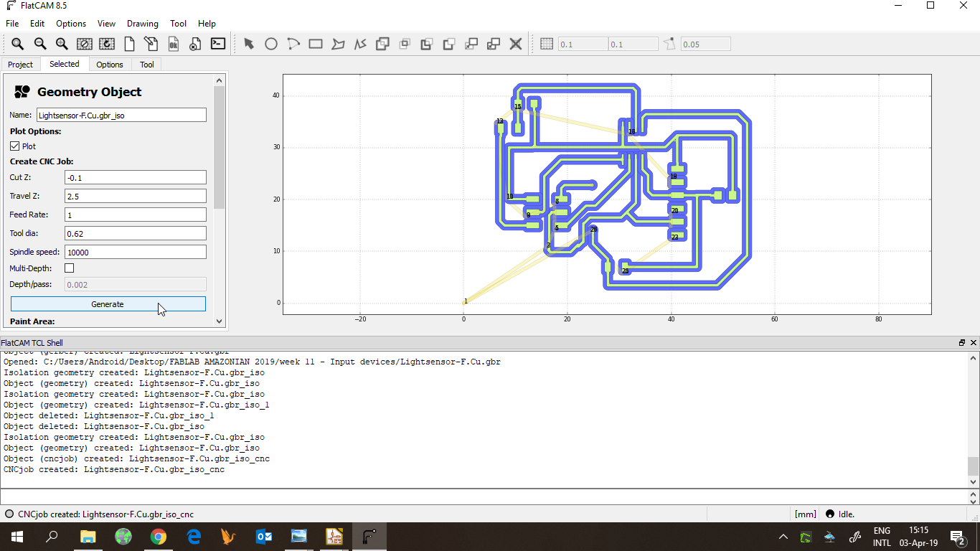Open the command line shell toolbar icon
980x551 pixels.
218,44
